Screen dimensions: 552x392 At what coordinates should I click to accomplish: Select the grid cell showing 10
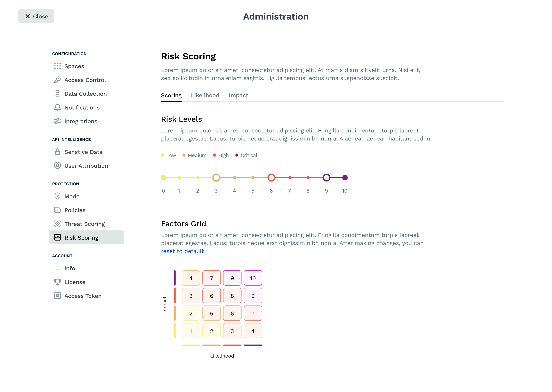coord(253,278)
